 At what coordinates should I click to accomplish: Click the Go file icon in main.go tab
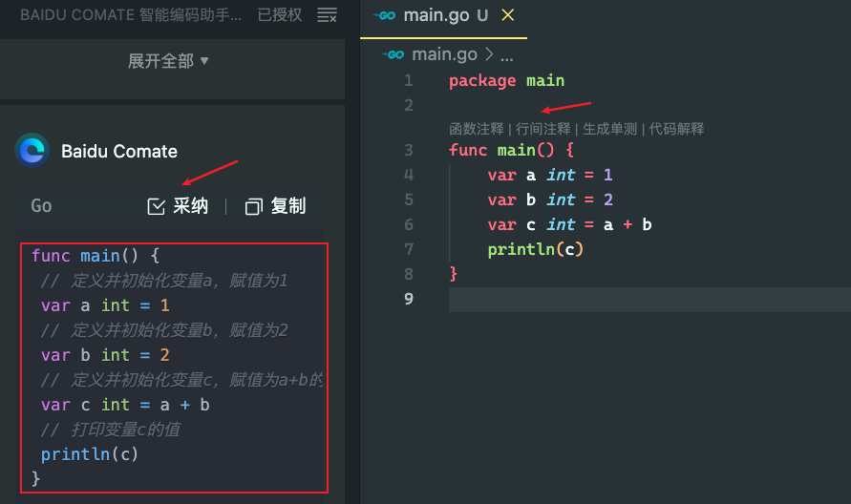pos(385,15)
